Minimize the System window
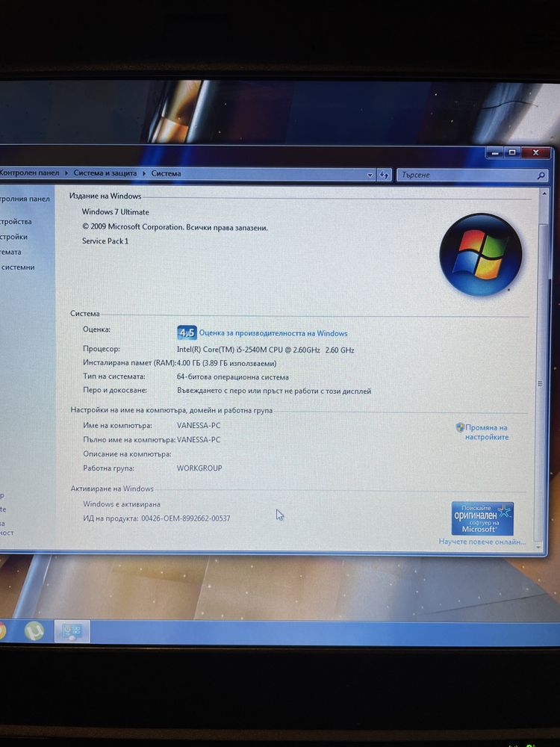The height and width of the screenshot is (747, 560). 495,153
